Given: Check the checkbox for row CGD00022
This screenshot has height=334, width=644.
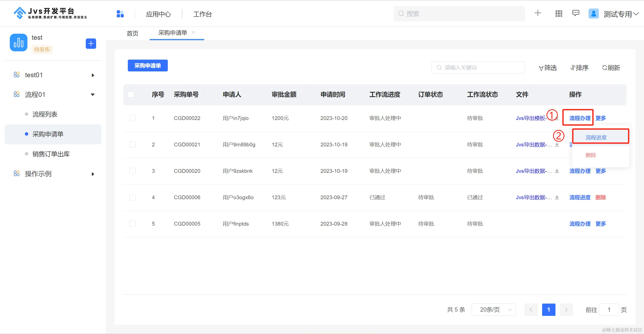Looking at the screenshot, I should coord(133,118).
